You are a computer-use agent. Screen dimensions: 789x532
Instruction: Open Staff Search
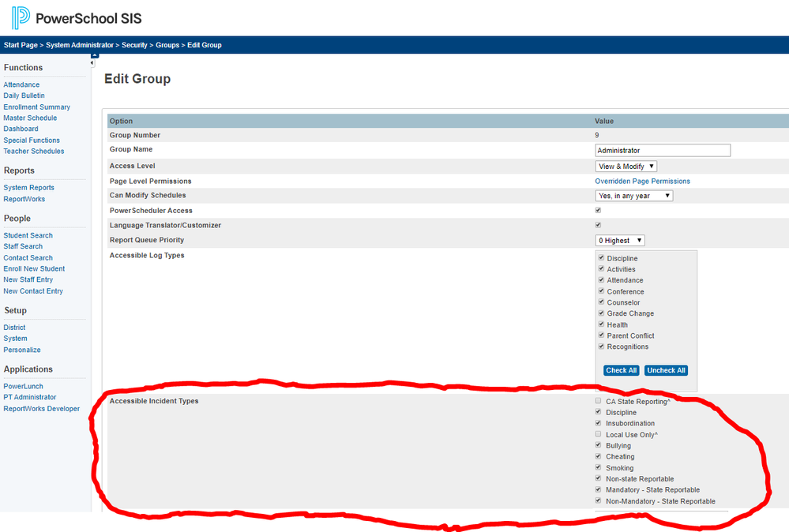pyautogui.click(x=23, y=246)
